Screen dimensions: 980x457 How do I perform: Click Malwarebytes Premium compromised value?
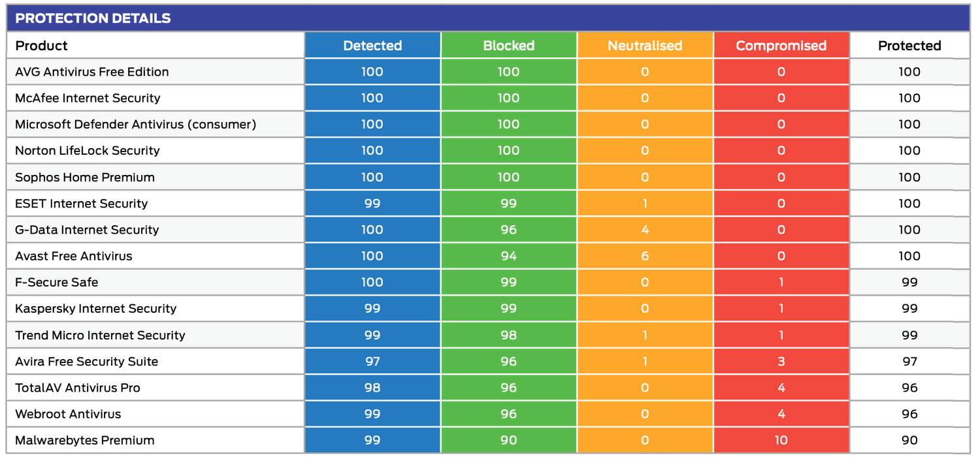pos(781,441)
